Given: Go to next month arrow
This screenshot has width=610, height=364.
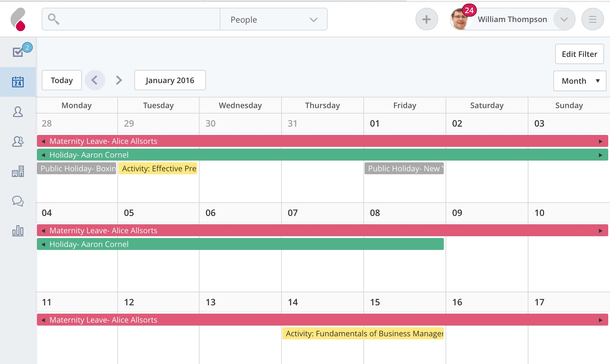Looking at the screenshot, I should click(x=119, y=80).
